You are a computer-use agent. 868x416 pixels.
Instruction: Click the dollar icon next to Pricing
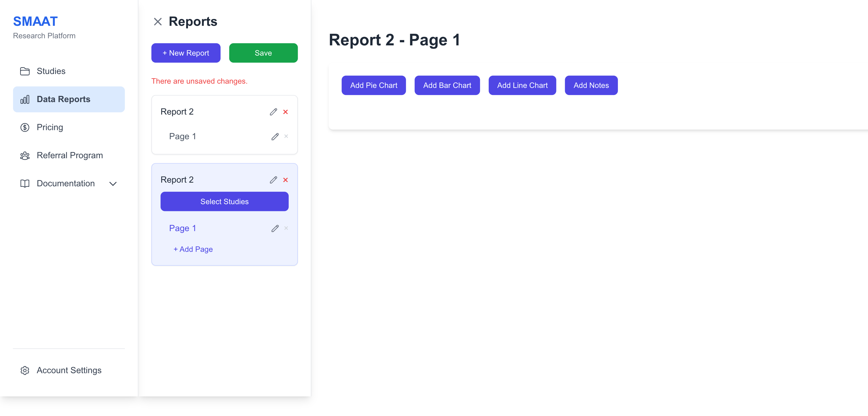pos(25,127)
